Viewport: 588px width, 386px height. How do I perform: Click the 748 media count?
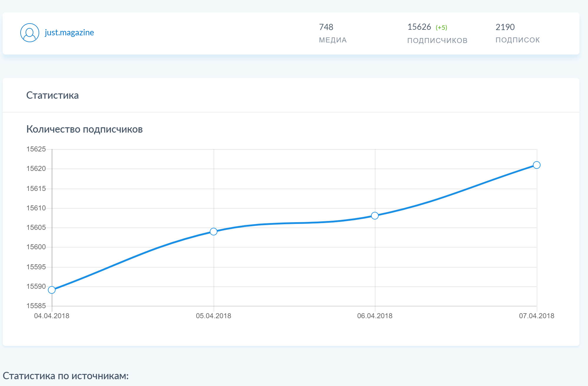[326, 27]
